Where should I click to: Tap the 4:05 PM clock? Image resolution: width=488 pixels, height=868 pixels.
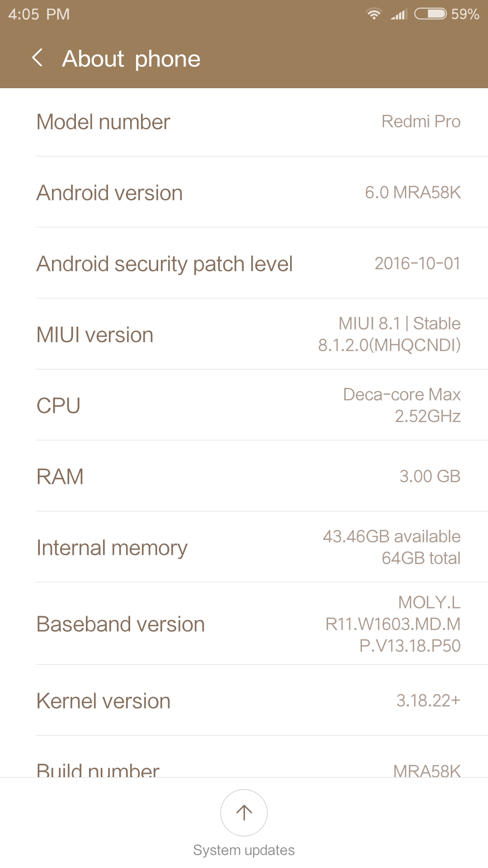[39, 14]
